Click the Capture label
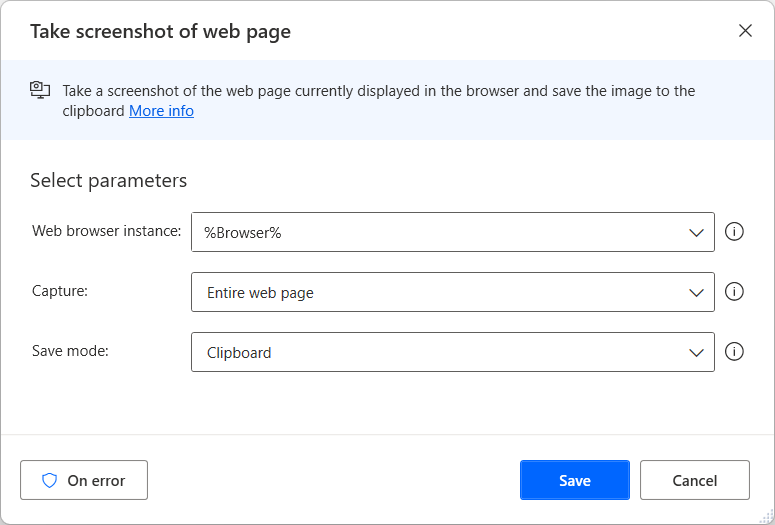This screenshot has width=775, height=525. 60,291
